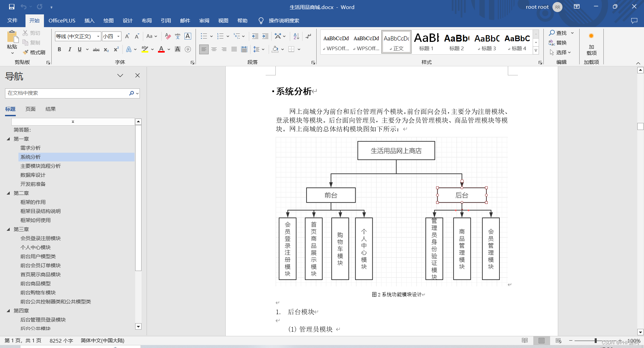Image resolution: width=644 pixels, height=348 pixels.
Task: Apply distributed alignment
Action: click(244, 49)
